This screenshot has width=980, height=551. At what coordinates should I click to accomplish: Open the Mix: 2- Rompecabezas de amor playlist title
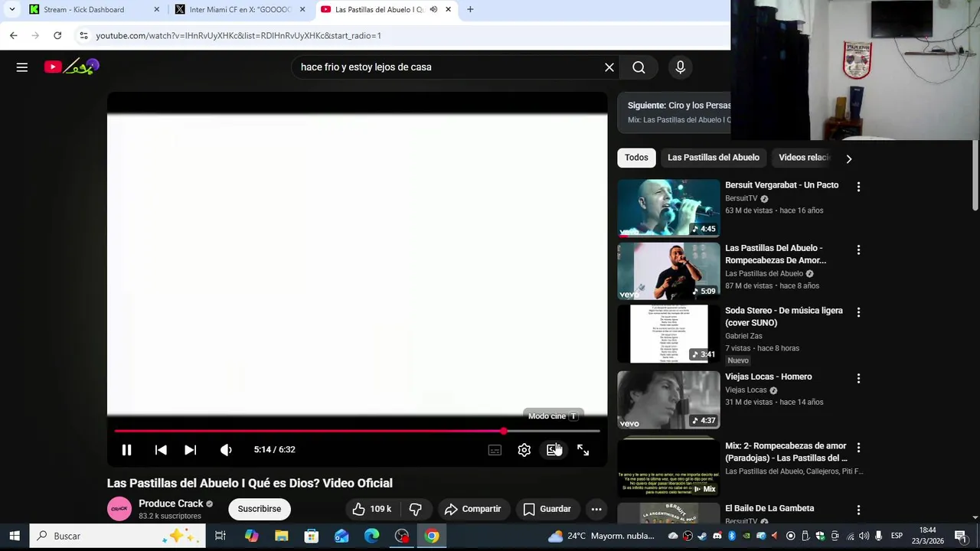786,452
